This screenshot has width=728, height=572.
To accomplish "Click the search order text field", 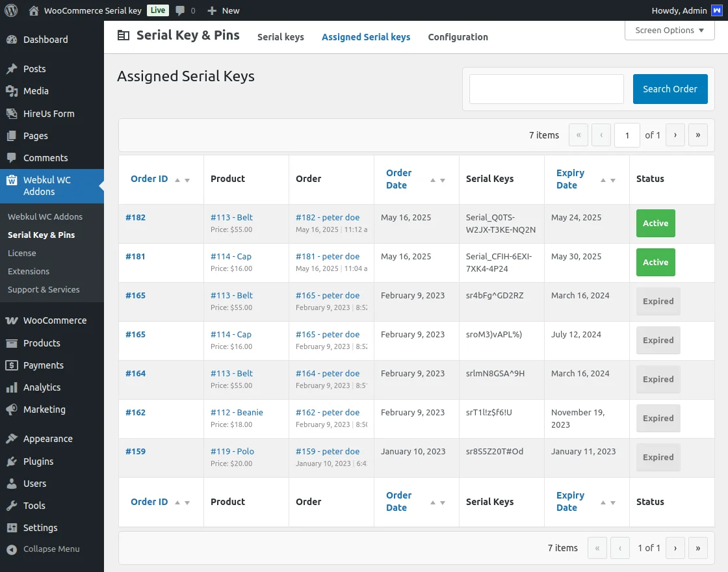I will click(546, 89).
